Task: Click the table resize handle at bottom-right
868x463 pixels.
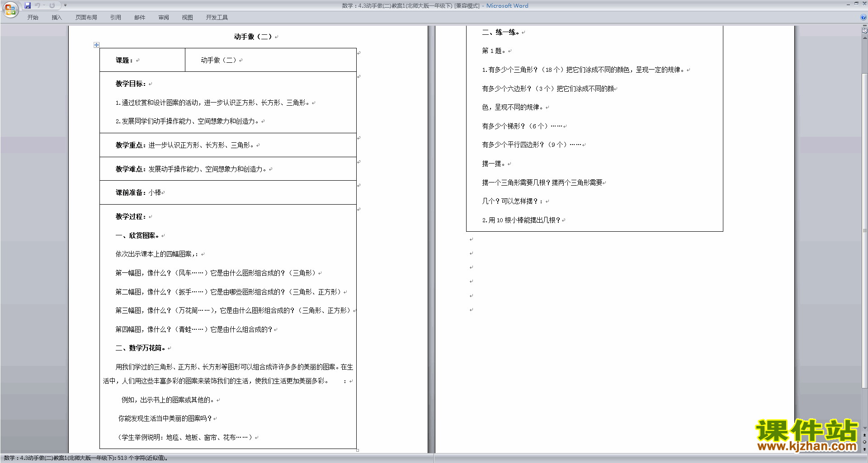Action: point(358,450)
